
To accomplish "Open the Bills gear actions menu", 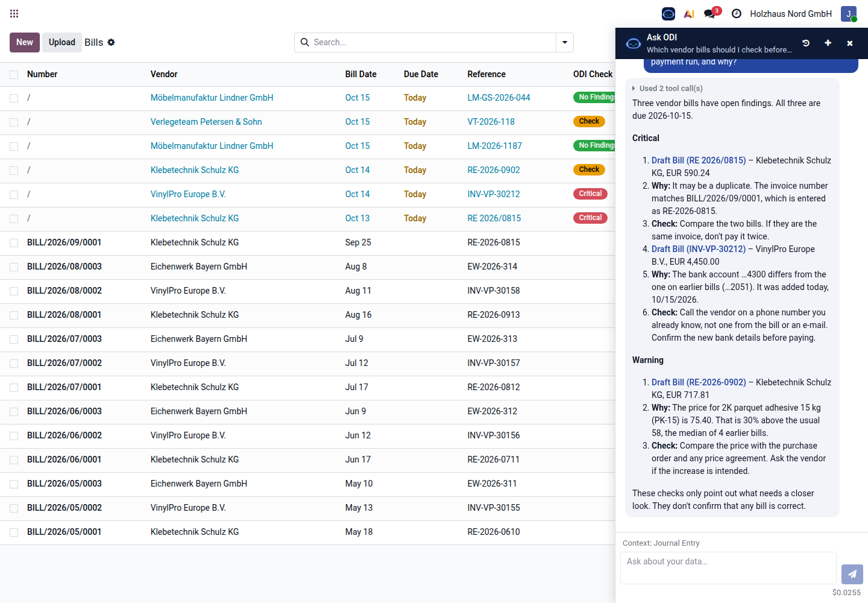I will point(111,42).
